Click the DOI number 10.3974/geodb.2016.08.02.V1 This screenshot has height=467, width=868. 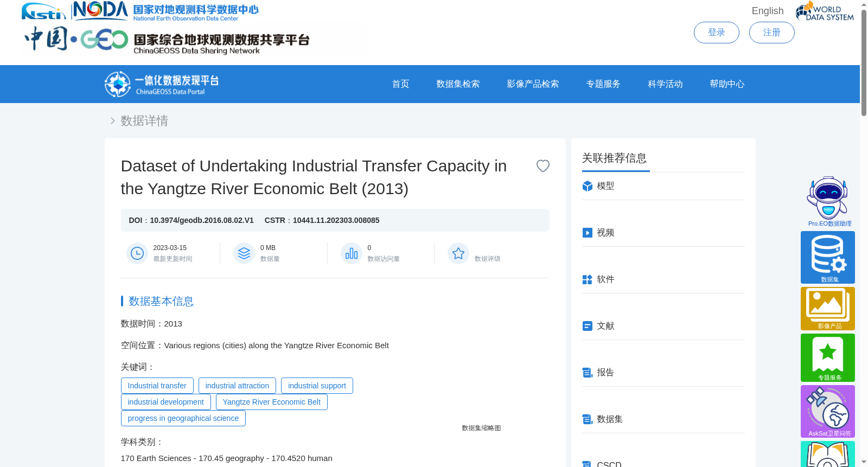202,220
